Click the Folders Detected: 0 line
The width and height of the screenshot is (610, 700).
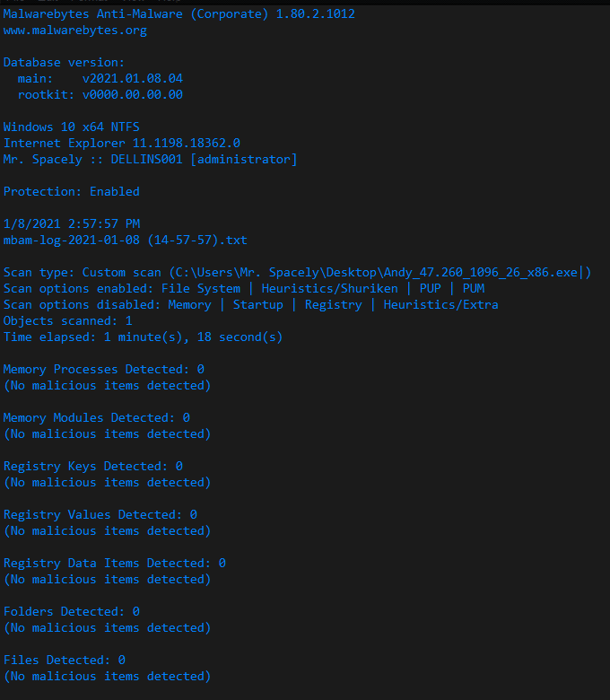(72, 612)
